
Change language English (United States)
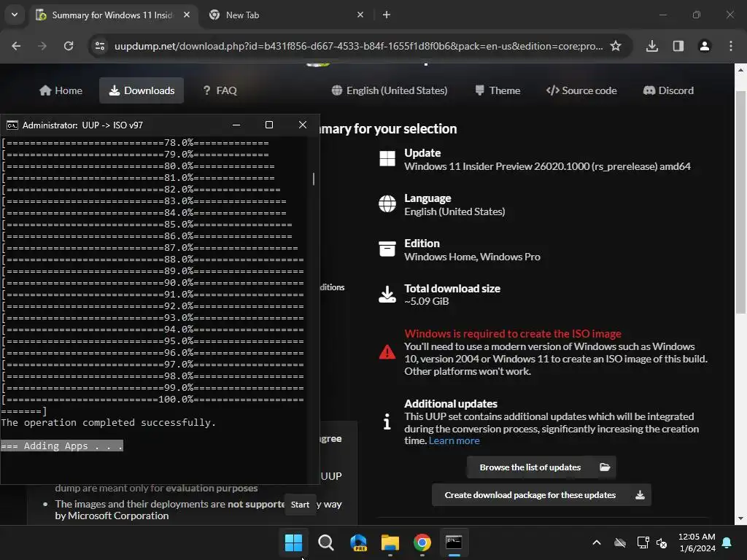tap(390, 90)
